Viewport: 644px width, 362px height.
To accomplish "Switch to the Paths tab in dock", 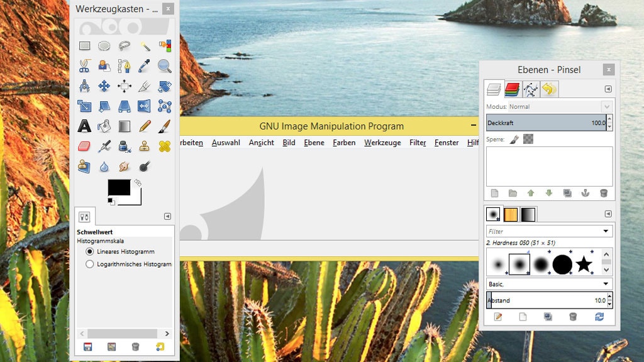I will click(531, 89).
